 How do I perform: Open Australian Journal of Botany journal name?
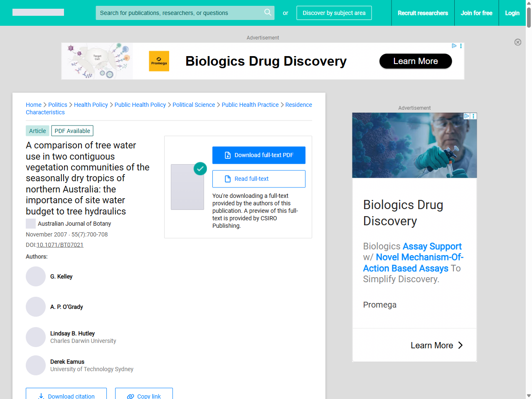pos(74,224)
